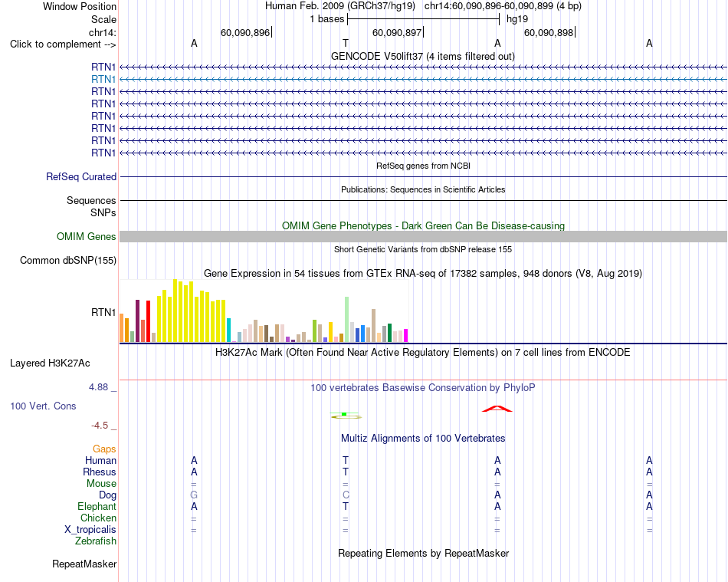Click the bright red bar in GTEx chart
The width and height of the screenshot is (728, 582).
click(x=148, y=321)
